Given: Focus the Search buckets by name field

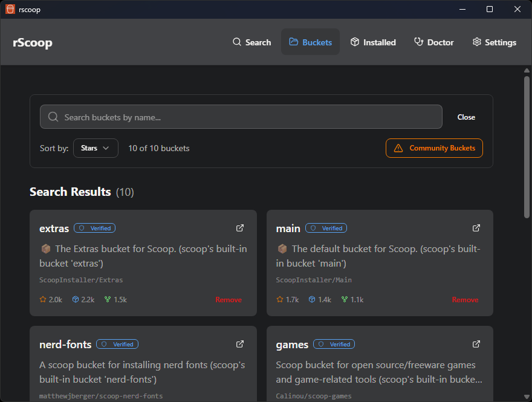Looking at the screenshot, I should click(x=241, y=117).
